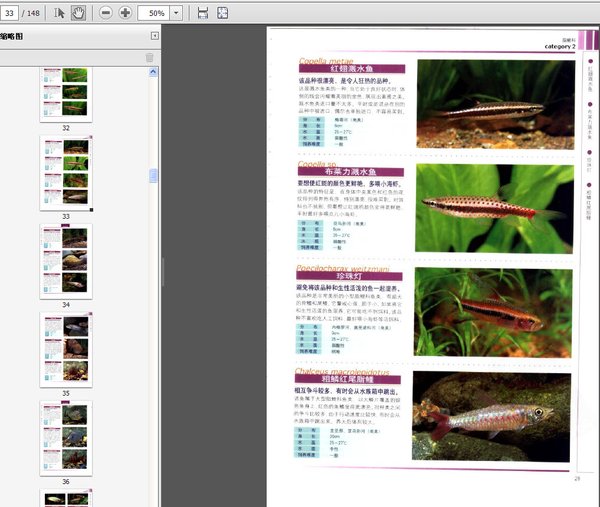Click the 'category 2' page header text
Viewport: 600px width, 507px height.
pyautogui.click(x=560, y=46)
